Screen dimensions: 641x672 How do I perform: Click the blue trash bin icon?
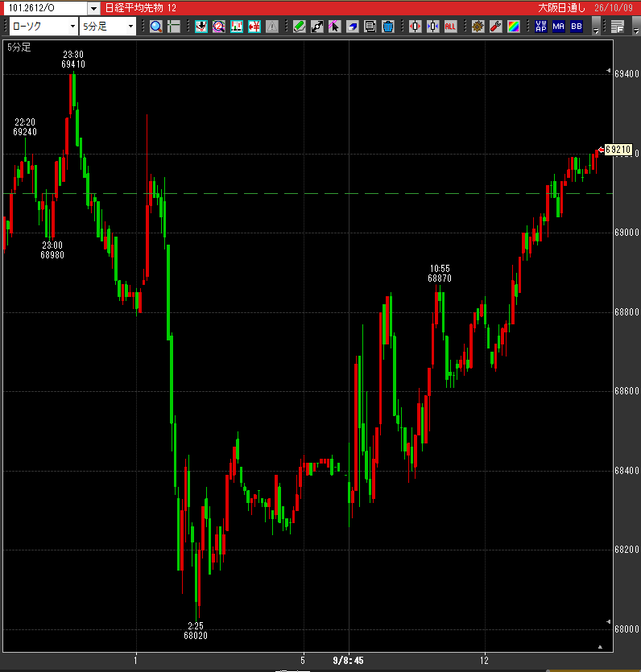click(x=387, y=27)
